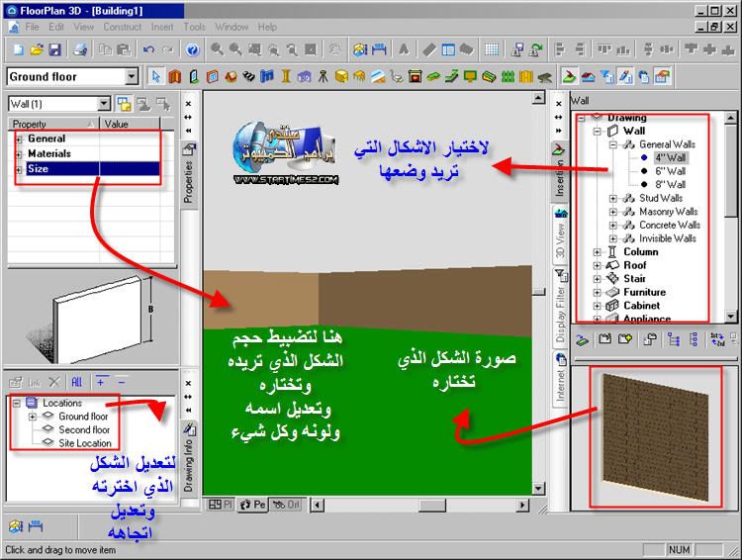Open the Wall (1) object dropdown
742x560 pixels.
tap(104, 104)
